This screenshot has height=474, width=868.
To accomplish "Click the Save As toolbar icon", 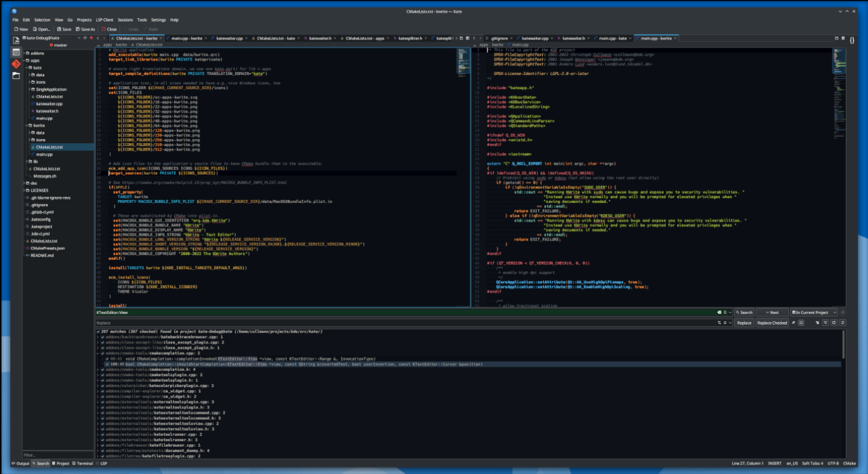I will pos(85,29).
